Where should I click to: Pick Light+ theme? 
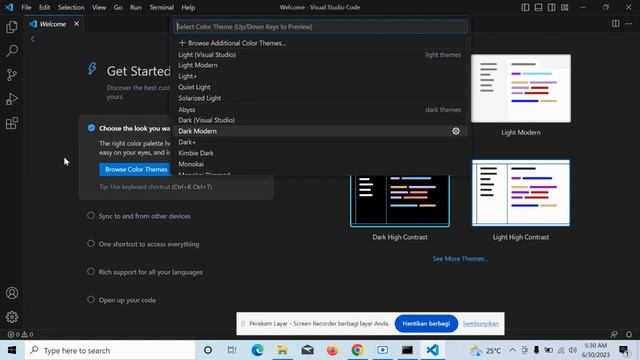coord(320,76)
